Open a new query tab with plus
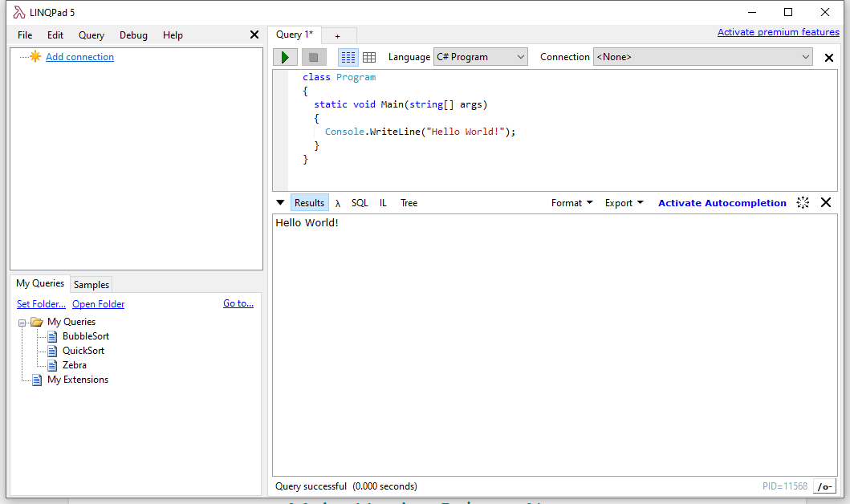Viewport: 850px width, 504px height. [x=338, y=36]
